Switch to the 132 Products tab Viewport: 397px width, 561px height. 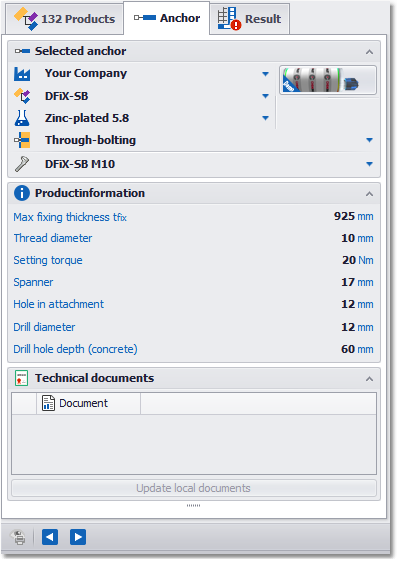click(x=64, y=19)
